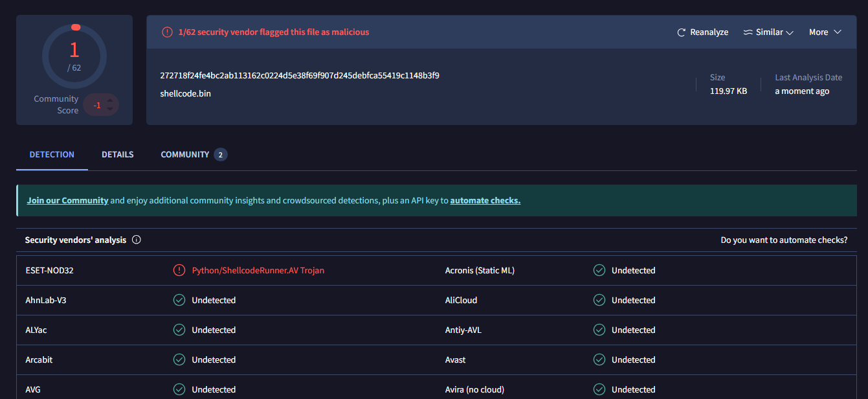Click the file hash 272718f24fe4bc2a... text
This screenshot has width=868, height=399.
(300, 75)
